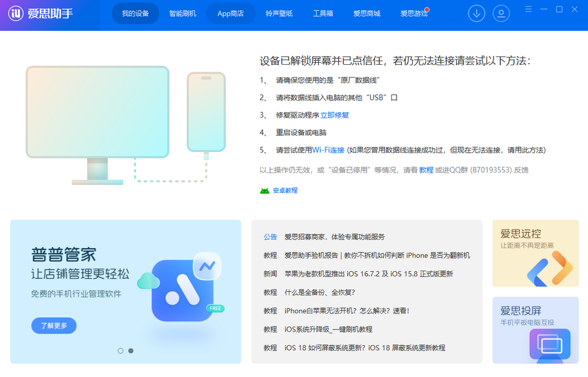Open news about iOS 16.7.2 update
The width and height of the screenshot is (588, 377).
pos(369,274)
